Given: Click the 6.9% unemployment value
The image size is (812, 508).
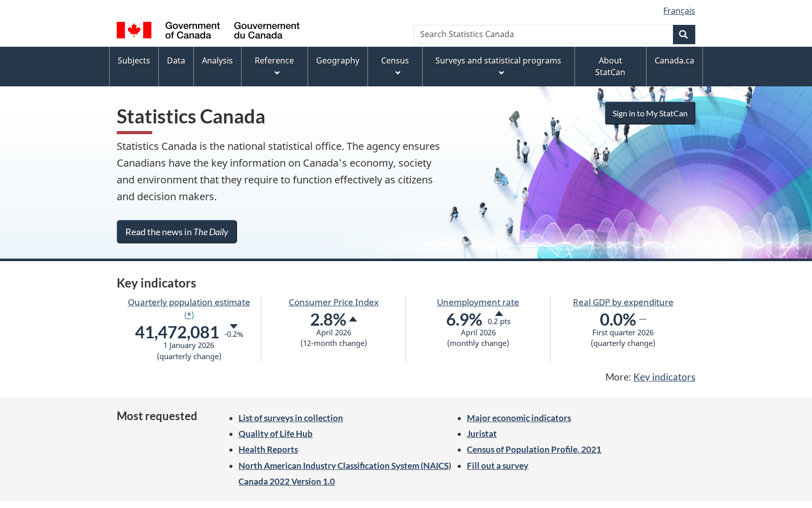Looking at the screenshot, I should pos(464,320).
